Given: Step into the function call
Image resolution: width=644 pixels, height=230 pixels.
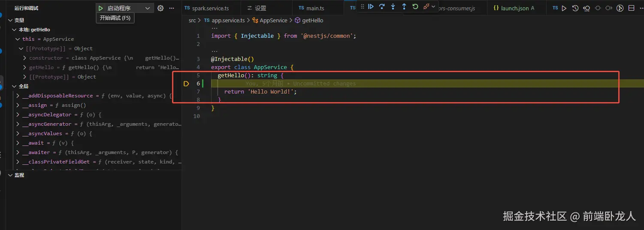Looking at the screenshot, I should tap(393, 6).
